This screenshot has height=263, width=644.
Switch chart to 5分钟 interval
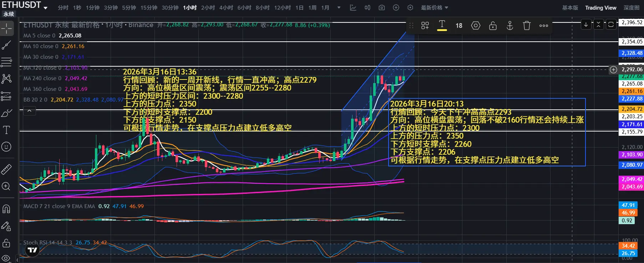pos(129,7)
